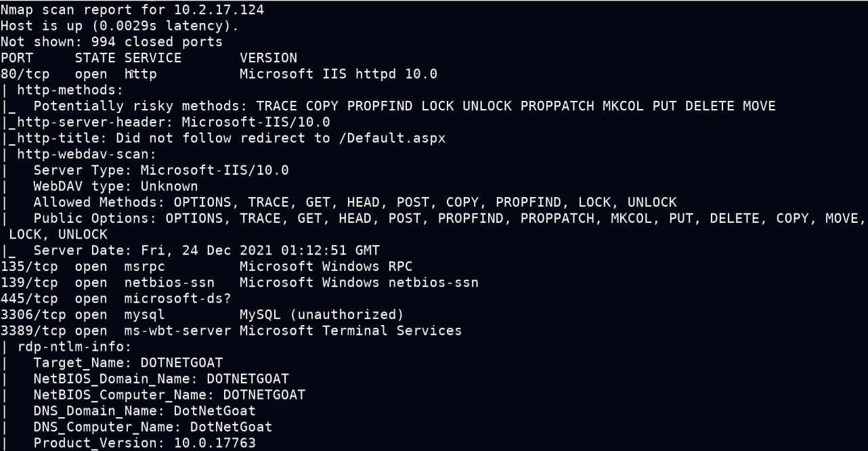This screenshot has width=868, height=451.
Task: Click "MySQL (unauthorized)" version text
Action: pyautogui.click(x=321, y=315)
